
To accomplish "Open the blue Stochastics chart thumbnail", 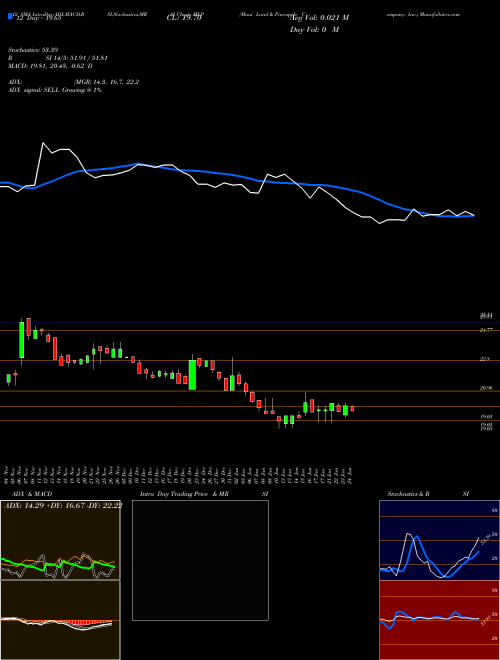I will pos(439,540).
